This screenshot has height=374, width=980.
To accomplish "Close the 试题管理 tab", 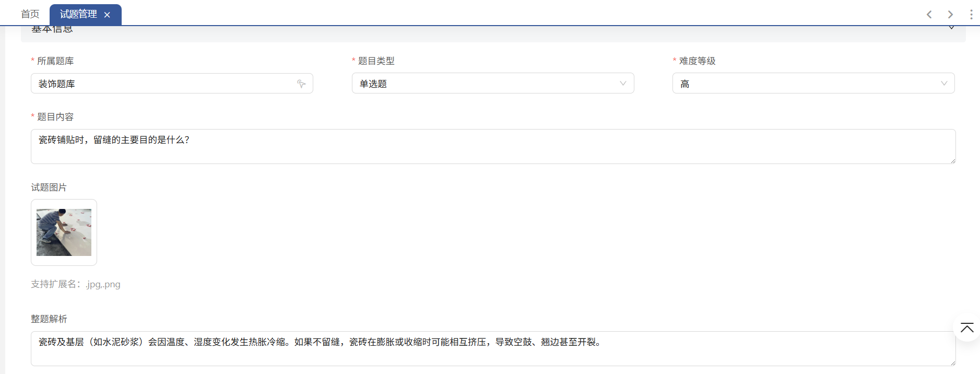I will (107, 15).
